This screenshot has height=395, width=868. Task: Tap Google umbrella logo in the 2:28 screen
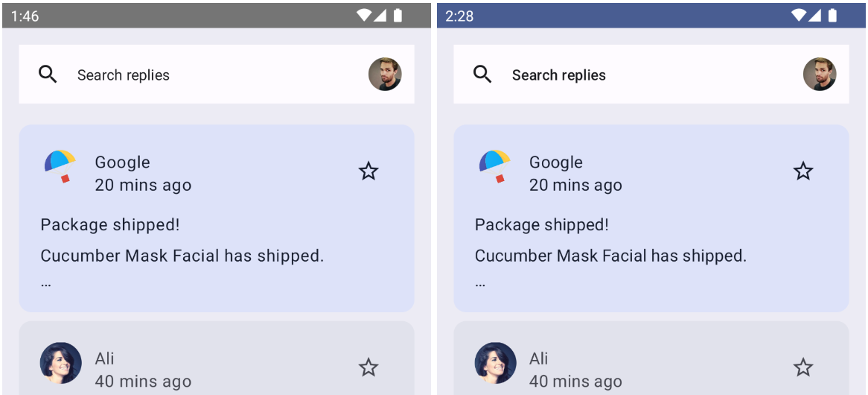[x=494, y=166]
